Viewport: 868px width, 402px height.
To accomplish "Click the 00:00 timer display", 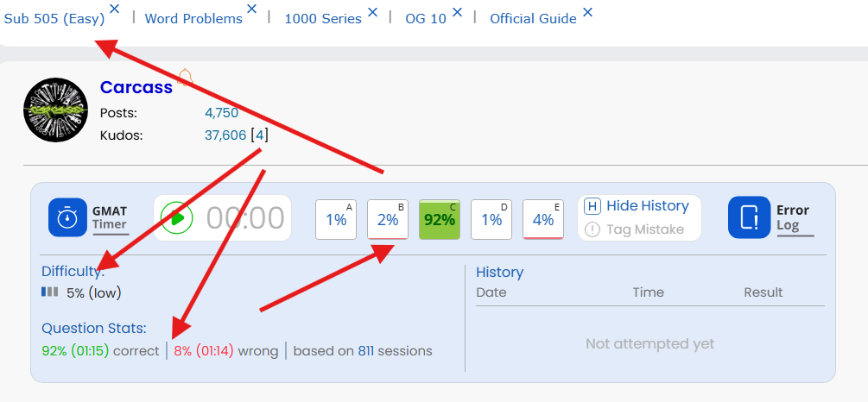I will pos(244,219).
